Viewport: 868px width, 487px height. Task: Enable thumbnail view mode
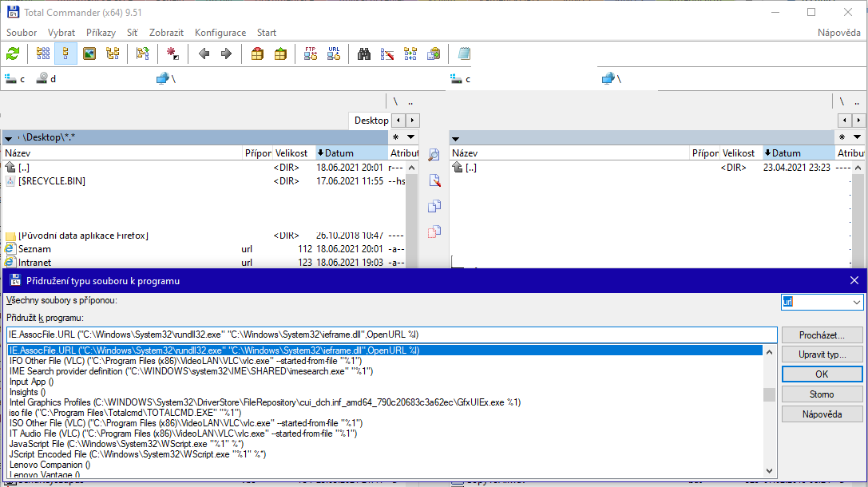(89, 54)
